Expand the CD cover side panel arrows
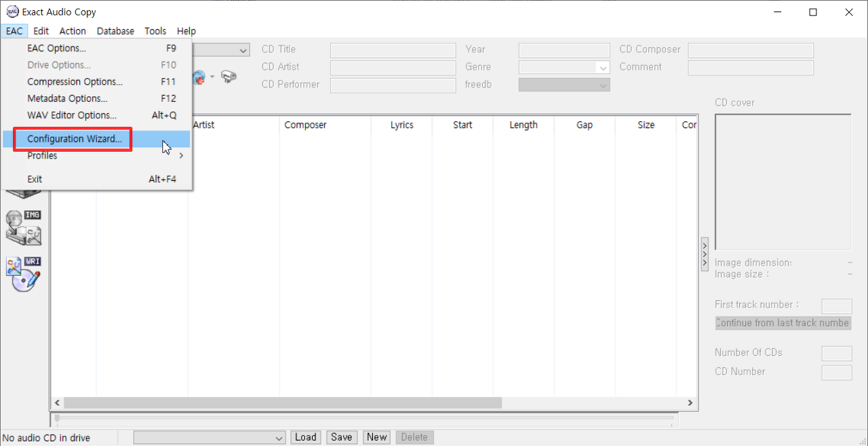 pyautogui.click(x=705, y=254)
